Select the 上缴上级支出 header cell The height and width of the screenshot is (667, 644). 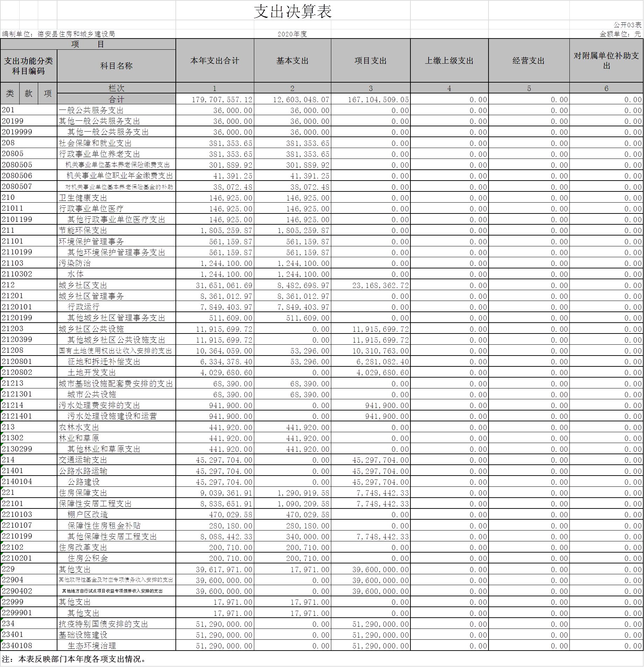(449, 61)
